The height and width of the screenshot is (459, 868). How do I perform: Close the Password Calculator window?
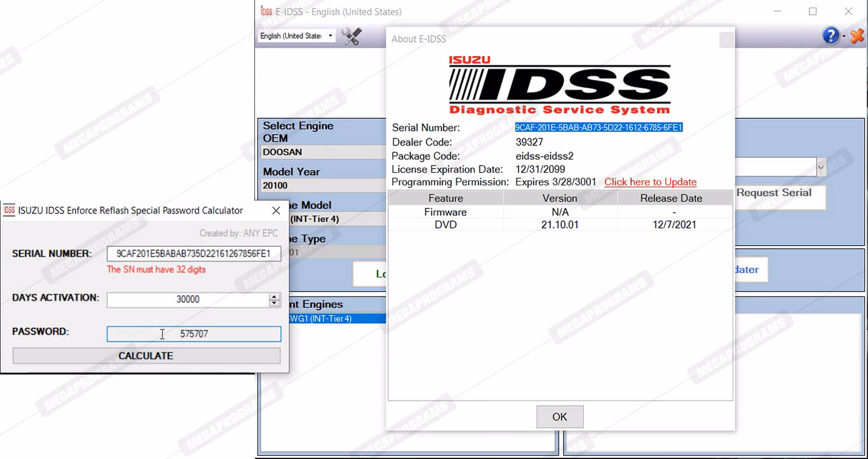pyautogui.click(x=276, y=210)
